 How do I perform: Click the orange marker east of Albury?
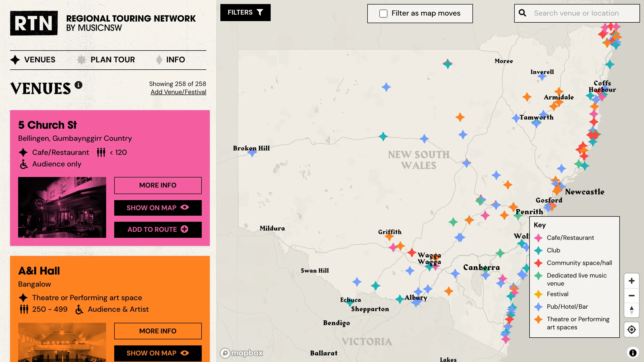[x=449, y=291]
